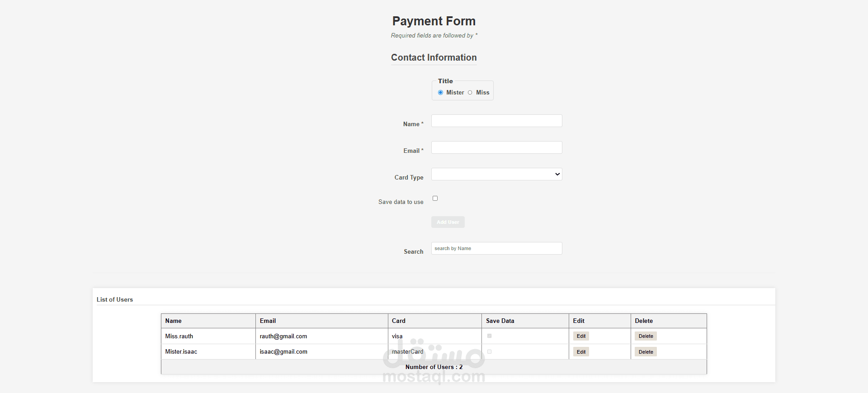
Task: Open the Card Type dropdown
Action: coord(496,174)
